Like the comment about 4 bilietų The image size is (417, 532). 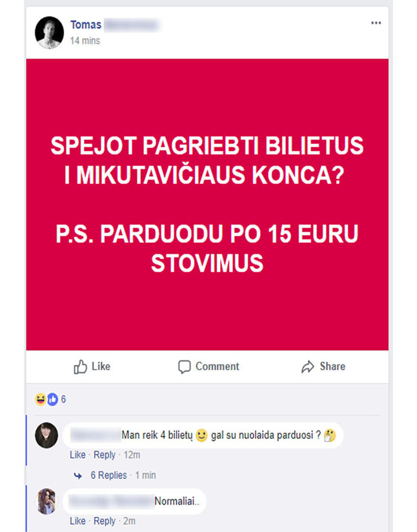(77, 455)
